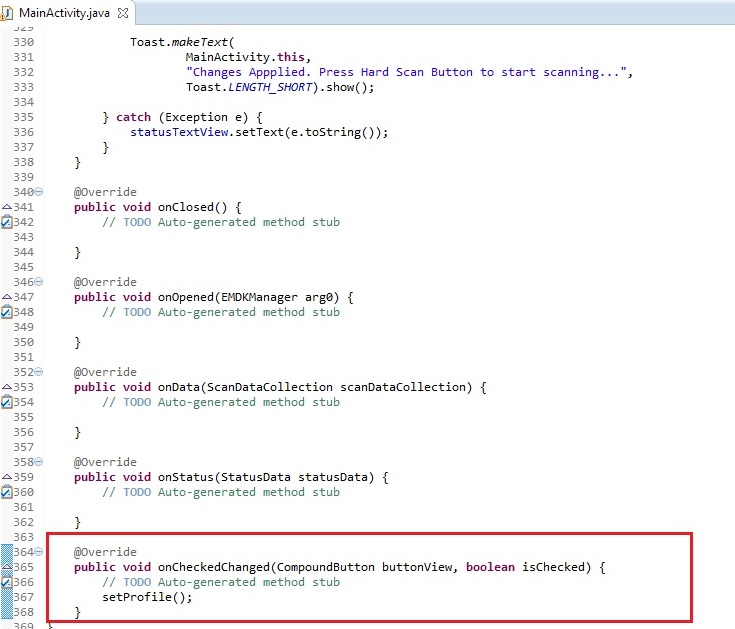Click the task marker at line 354
Screen dimensions: 735x629
(6, 402)
